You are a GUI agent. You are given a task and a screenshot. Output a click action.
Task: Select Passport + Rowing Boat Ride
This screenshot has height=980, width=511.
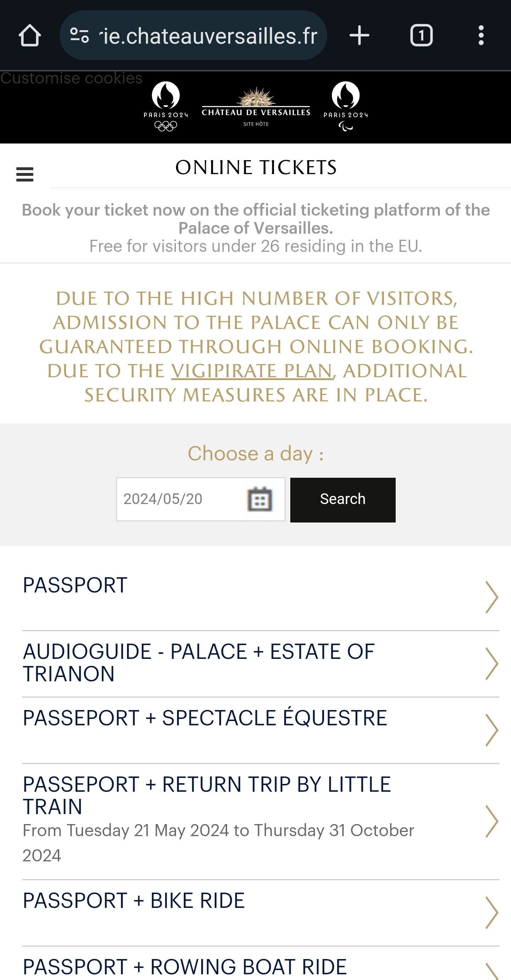coord(185,967)
